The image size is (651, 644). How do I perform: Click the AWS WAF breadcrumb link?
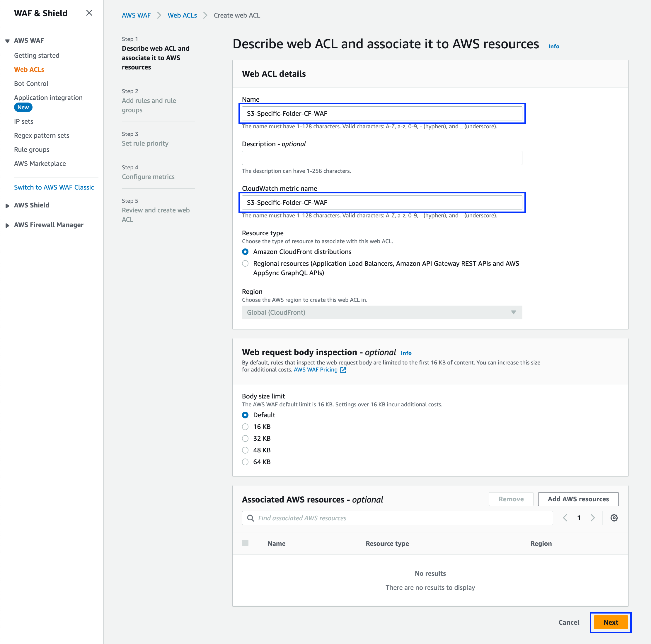[136, 15]
